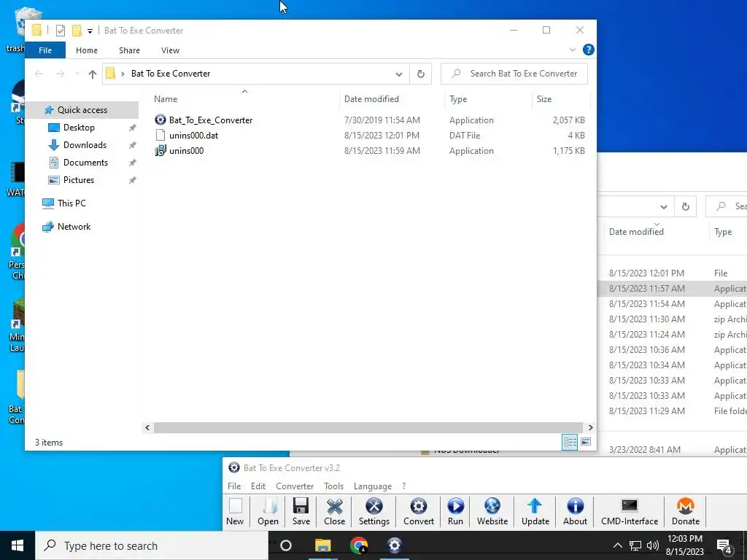Open the recent locations dropdown arrow

pos(77,74)
